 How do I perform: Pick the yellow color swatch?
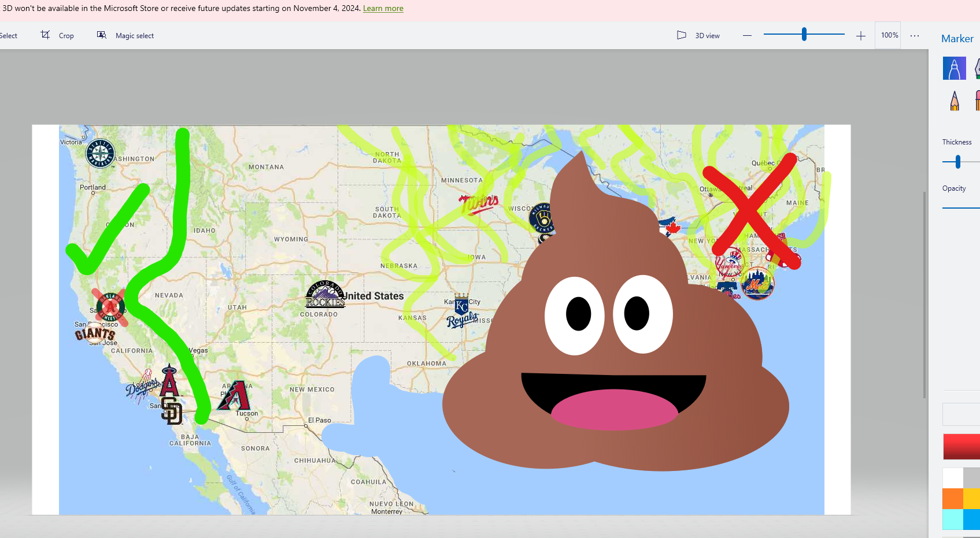pyautogui.click(x=972, y=499)
